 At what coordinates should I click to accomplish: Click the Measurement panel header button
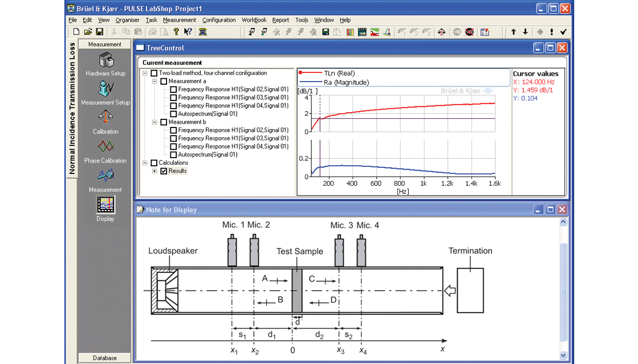pos(105,44)
